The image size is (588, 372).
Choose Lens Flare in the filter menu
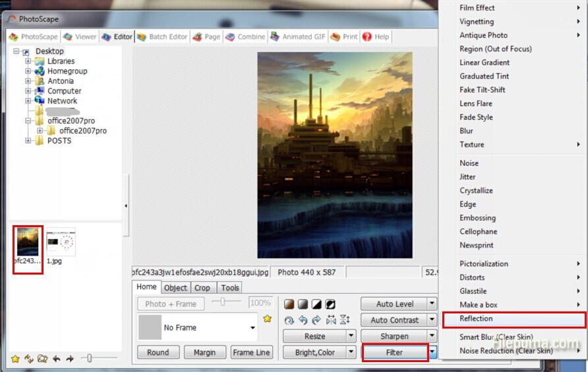476,103
